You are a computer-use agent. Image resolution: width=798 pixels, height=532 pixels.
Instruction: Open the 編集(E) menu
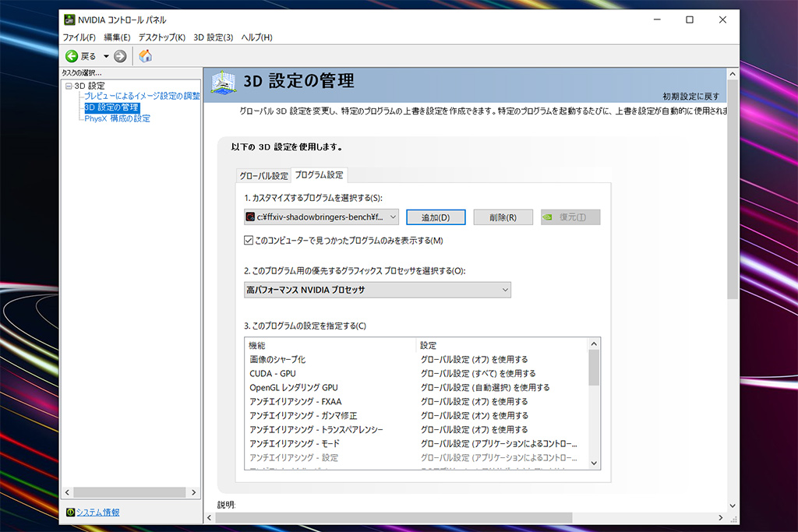click(x=117, y=37)
